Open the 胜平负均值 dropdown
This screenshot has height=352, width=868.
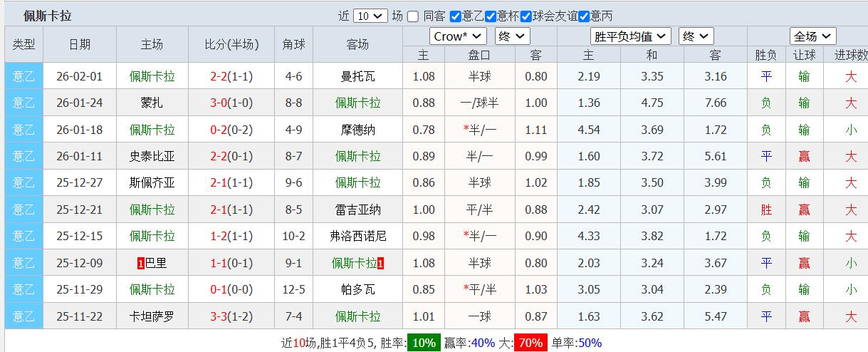[x=631, y=36]
